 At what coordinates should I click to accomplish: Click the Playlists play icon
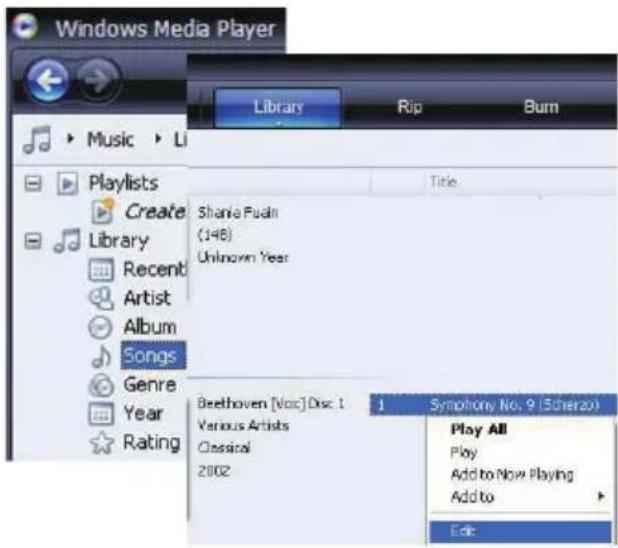(x=67, y=183)
